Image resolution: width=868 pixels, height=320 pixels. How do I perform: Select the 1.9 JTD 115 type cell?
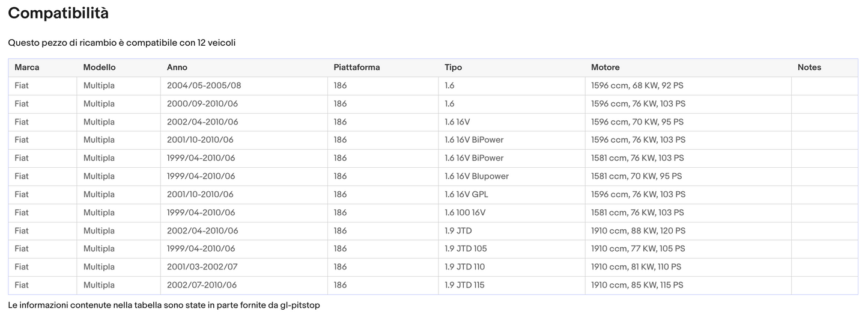[x=464, y=285]
